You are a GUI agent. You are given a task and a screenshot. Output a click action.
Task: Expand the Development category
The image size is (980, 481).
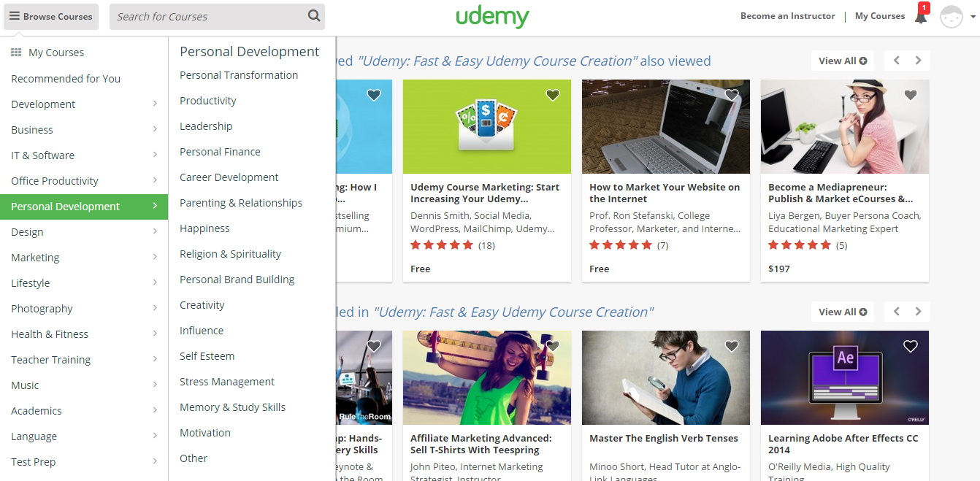[x=84, y=104]
